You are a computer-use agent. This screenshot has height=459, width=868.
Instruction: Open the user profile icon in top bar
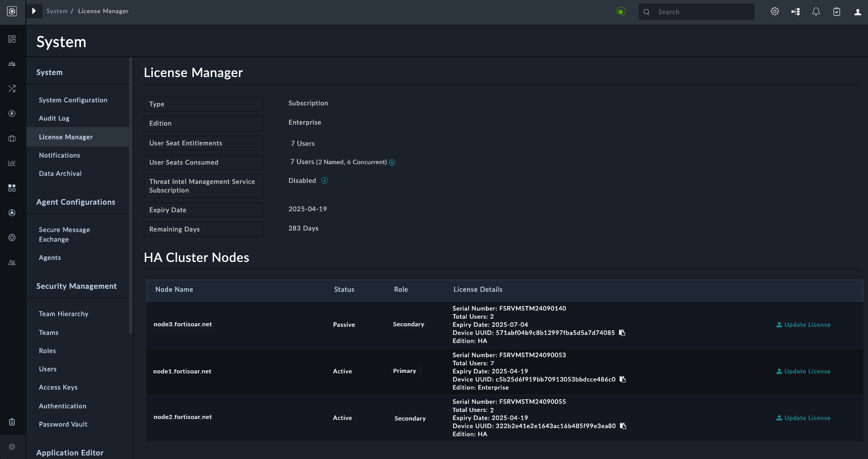[857, 12]
